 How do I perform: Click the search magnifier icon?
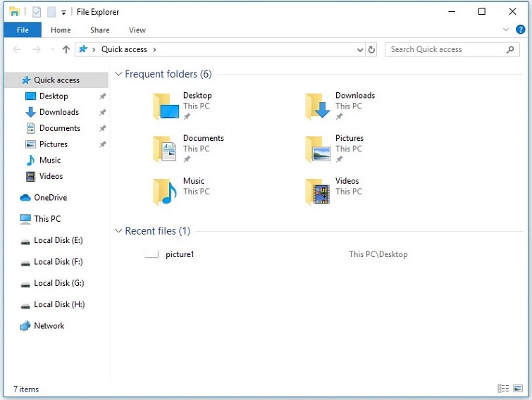click(x=510, y=49)
